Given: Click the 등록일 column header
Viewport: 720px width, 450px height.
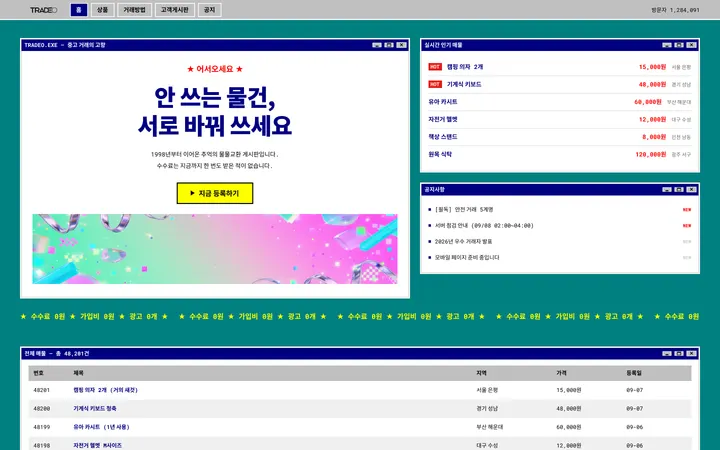Looking at the screenshot, I should click(634, 373).
